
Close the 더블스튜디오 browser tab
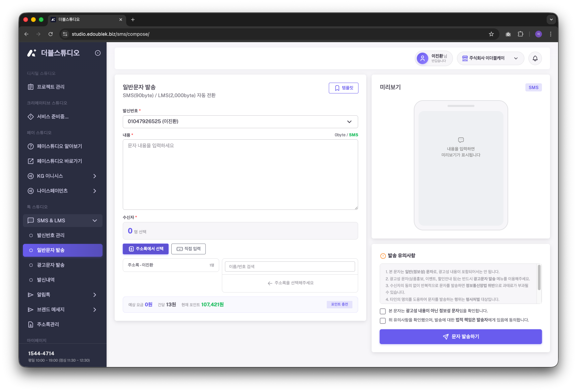[121, 20]
